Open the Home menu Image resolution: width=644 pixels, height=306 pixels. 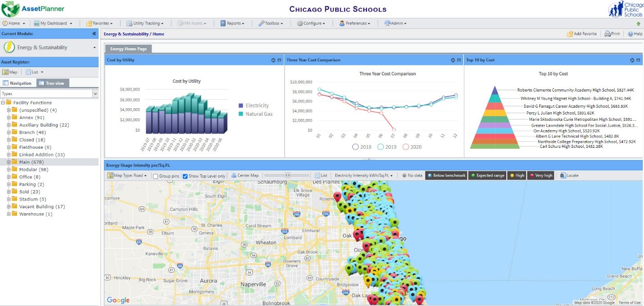click(14, 23)
